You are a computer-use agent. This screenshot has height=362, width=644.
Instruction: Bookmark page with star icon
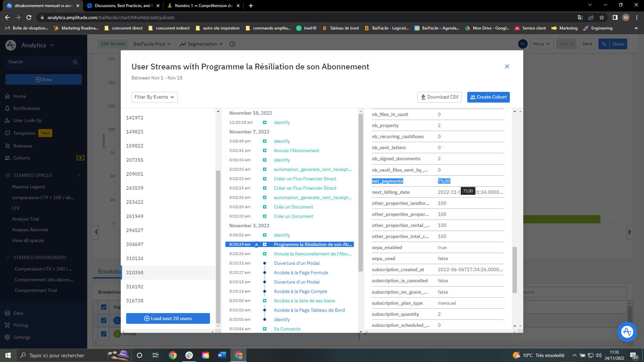point(602,17)
